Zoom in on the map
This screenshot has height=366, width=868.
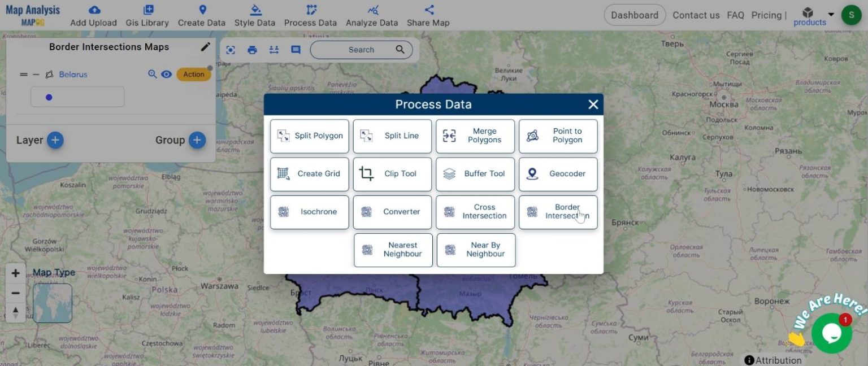15,273
